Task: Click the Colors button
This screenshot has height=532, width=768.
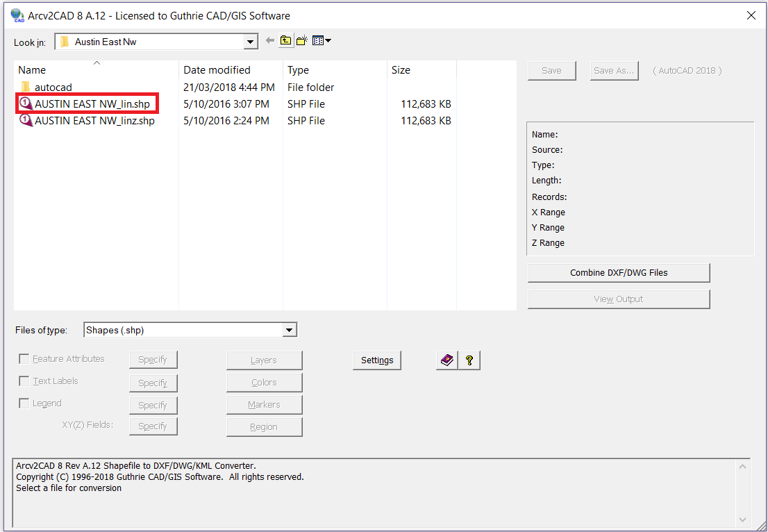Action: point(264,383)
